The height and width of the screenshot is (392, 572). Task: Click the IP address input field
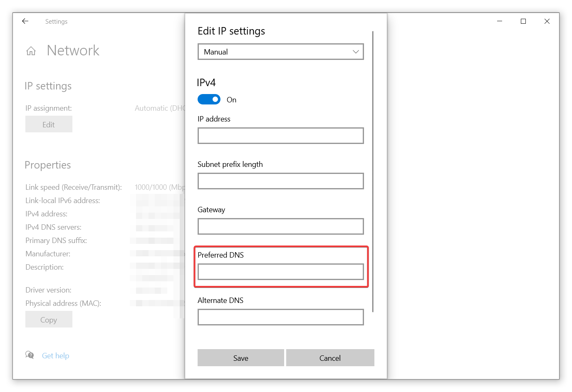(281, 136)
